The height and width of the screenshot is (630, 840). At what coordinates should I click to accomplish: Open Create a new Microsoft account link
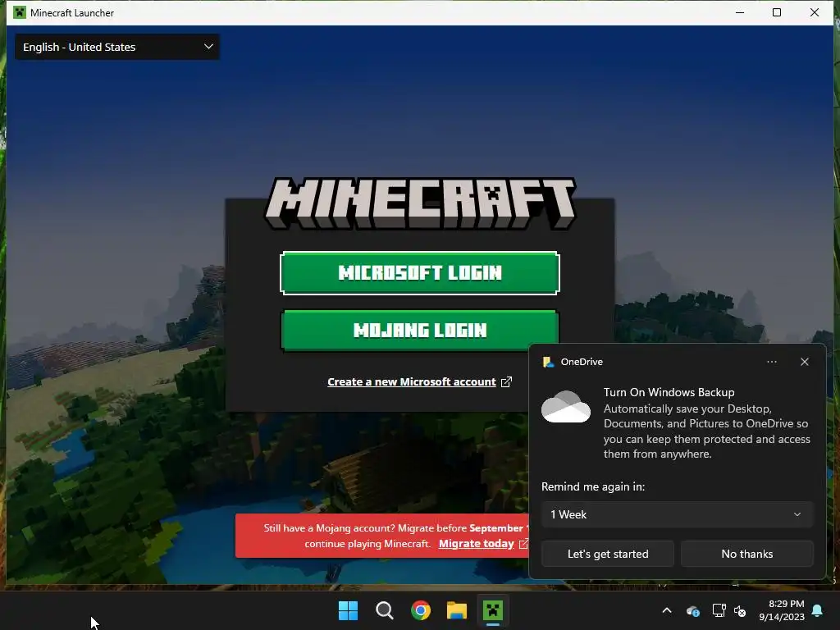click(x=412, y=382)
